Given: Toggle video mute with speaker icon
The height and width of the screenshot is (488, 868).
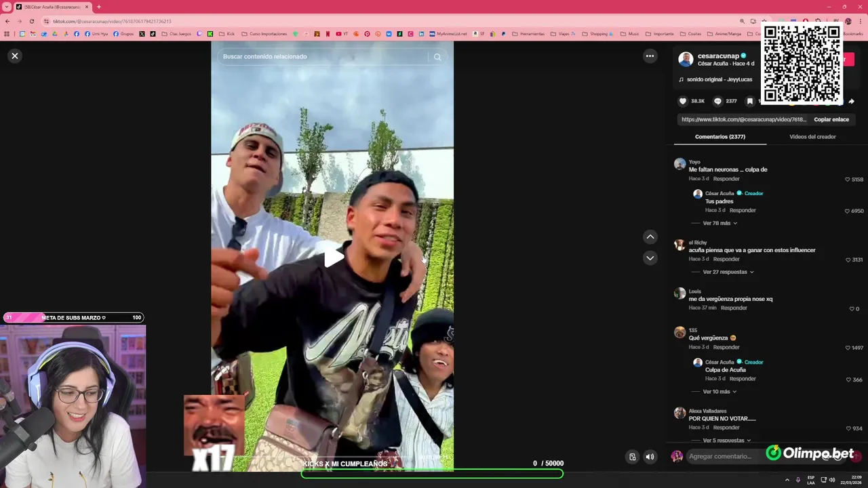Looking at the screenshot, I should [x=650, y=456].
